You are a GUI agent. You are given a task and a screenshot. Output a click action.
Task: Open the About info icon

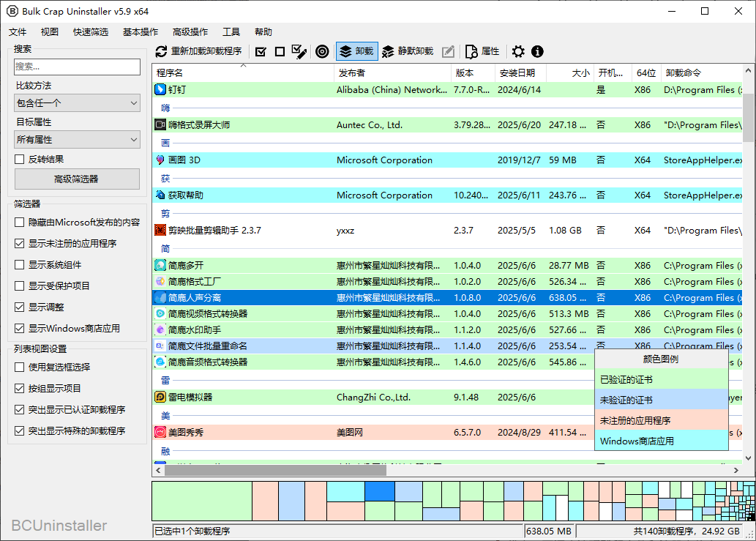(537, 51)
